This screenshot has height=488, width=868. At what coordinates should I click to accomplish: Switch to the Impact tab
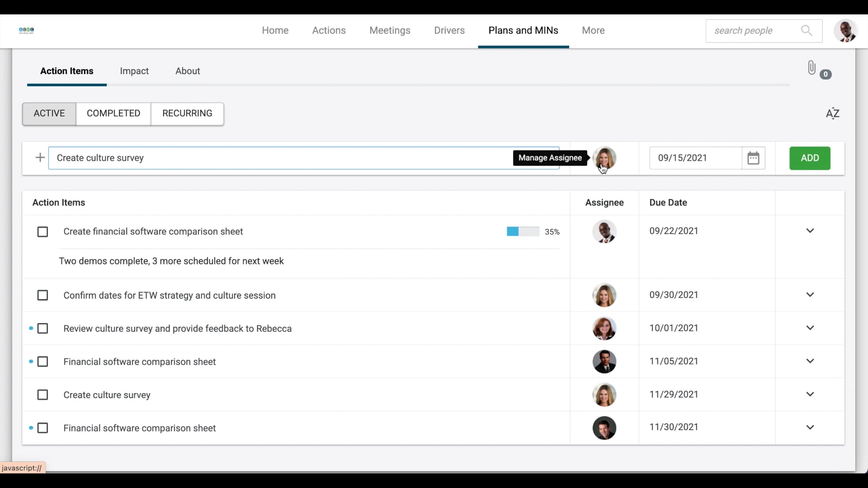click(x=134, y=71)
